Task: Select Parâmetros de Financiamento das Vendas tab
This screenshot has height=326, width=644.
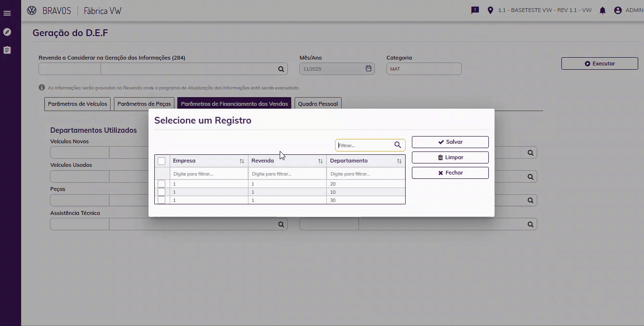Action: pos(235,104)
